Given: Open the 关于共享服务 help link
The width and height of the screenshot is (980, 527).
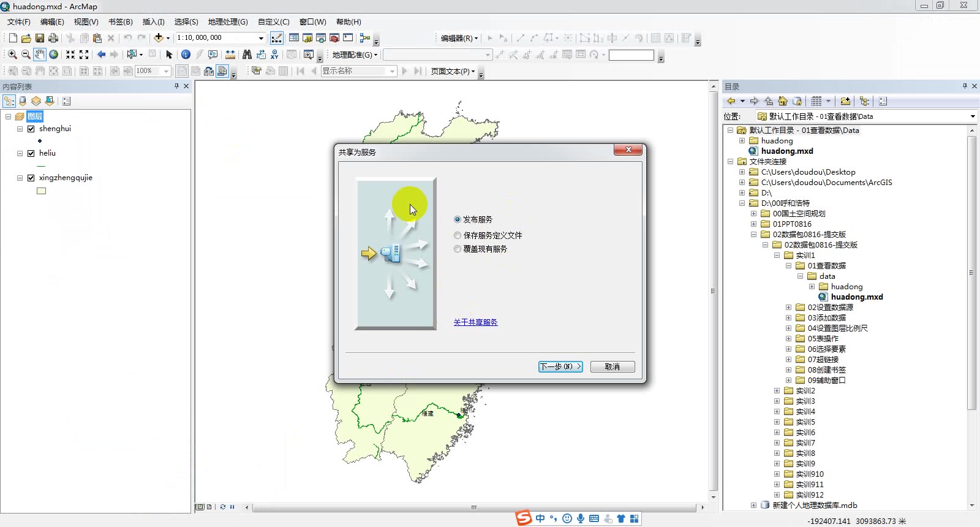Looking at the screenshot, I should pyautogui.click(x=475, y=322).
